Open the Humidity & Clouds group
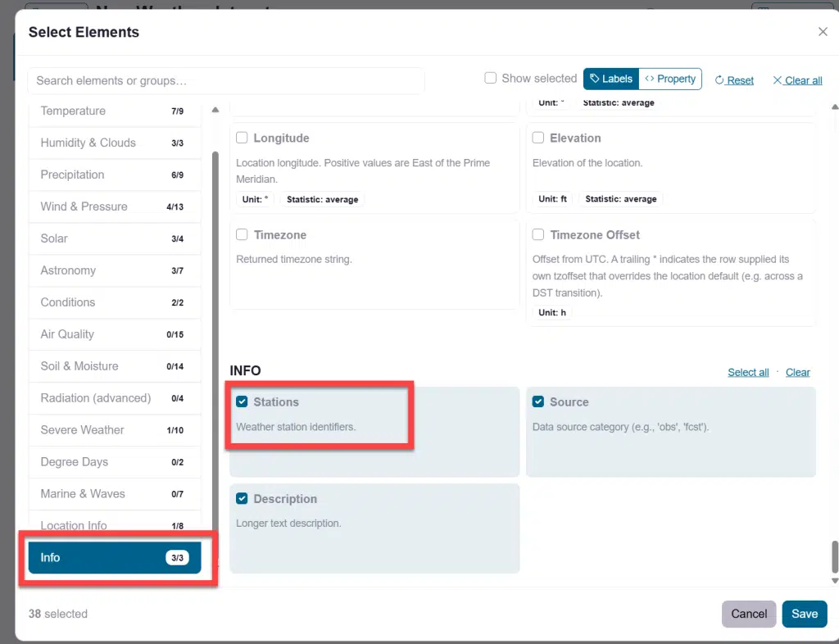Screen dimensions: 839x644 [x=115, y=143]
